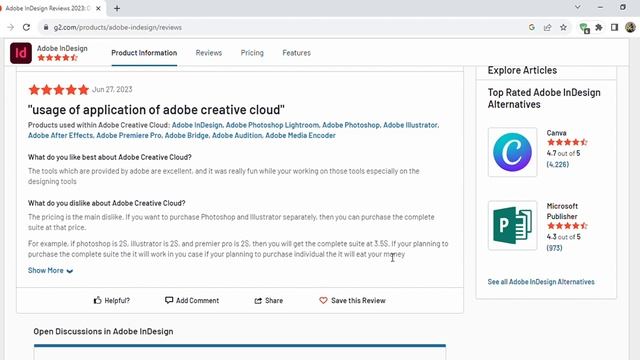Viewport: 640px width, 360px height.
Task: Open See all Adobe InDesign Alternatives link
Action: [x=541, y=282]
